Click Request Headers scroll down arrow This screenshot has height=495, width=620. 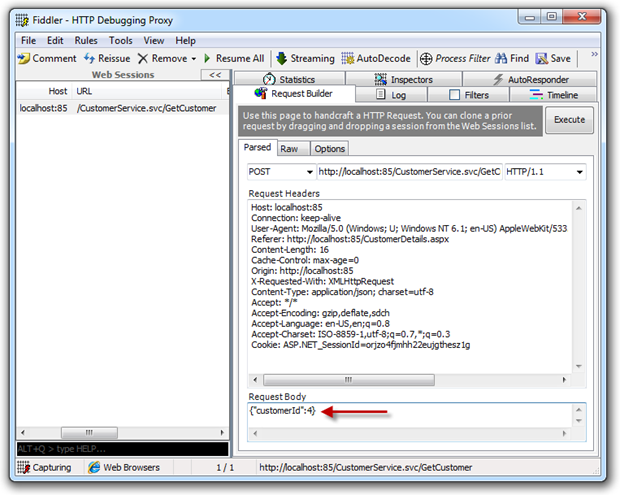coord(579,367)
